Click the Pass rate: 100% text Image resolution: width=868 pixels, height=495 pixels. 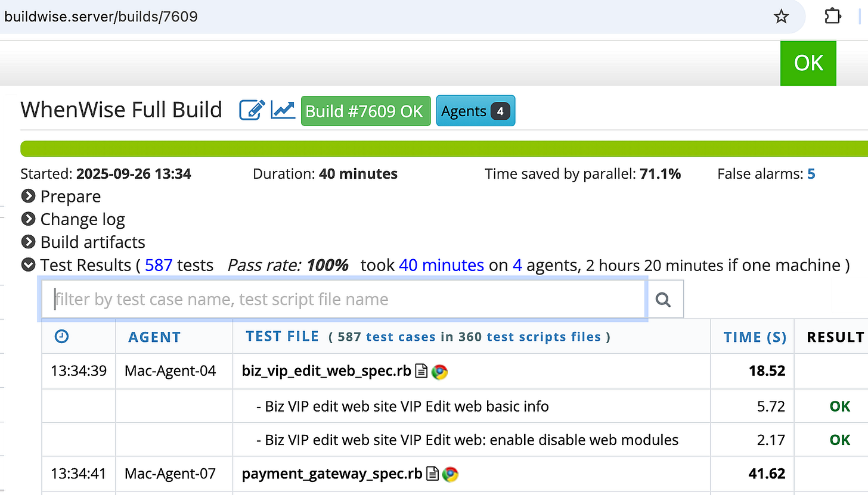[288, 265]
